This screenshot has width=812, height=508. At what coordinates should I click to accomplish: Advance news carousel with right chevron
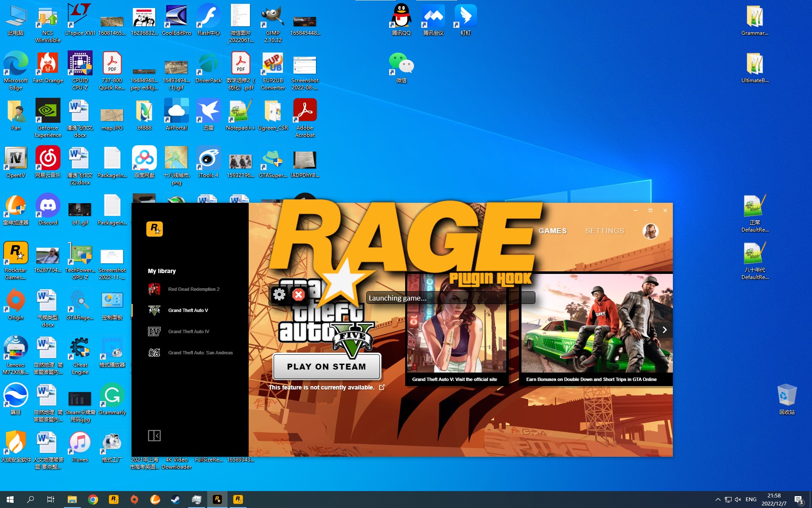pos(664,330)
